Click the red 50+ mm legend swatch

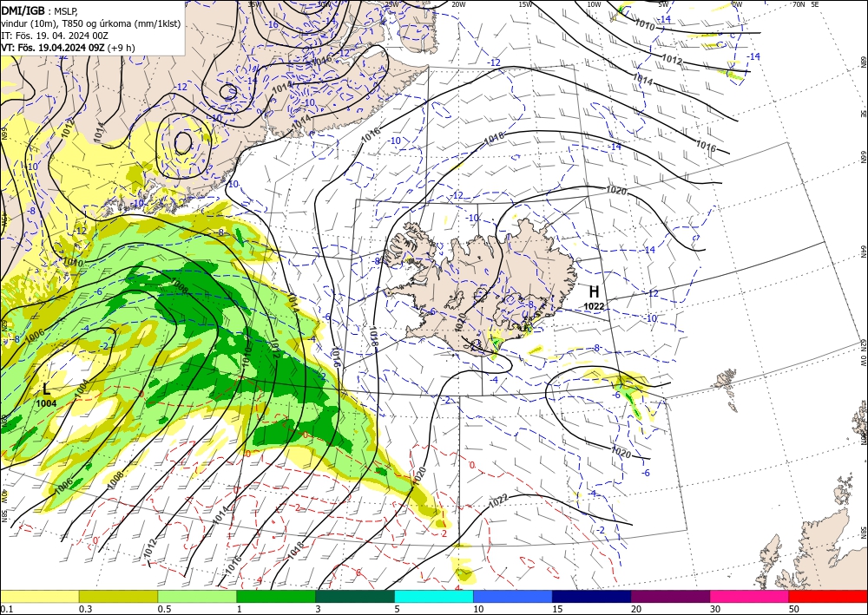click(828, 596)
